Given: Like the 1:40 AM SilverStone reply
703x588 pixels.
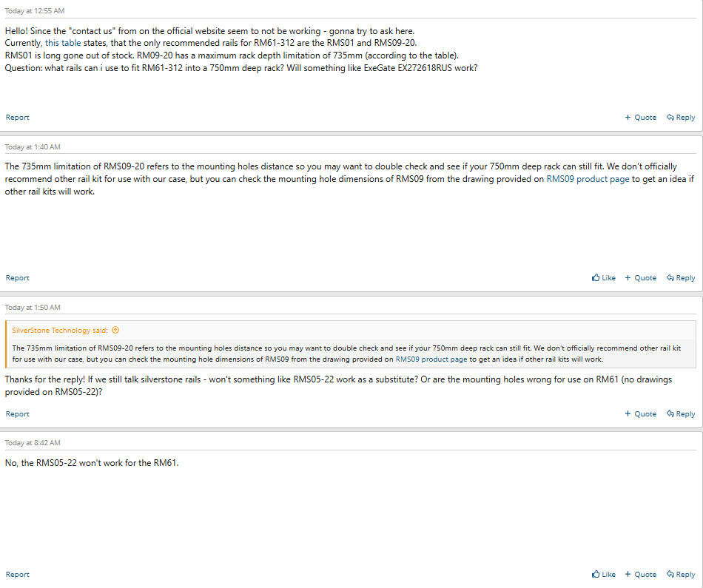Looking at the screenshot, I should click(604, 278).
